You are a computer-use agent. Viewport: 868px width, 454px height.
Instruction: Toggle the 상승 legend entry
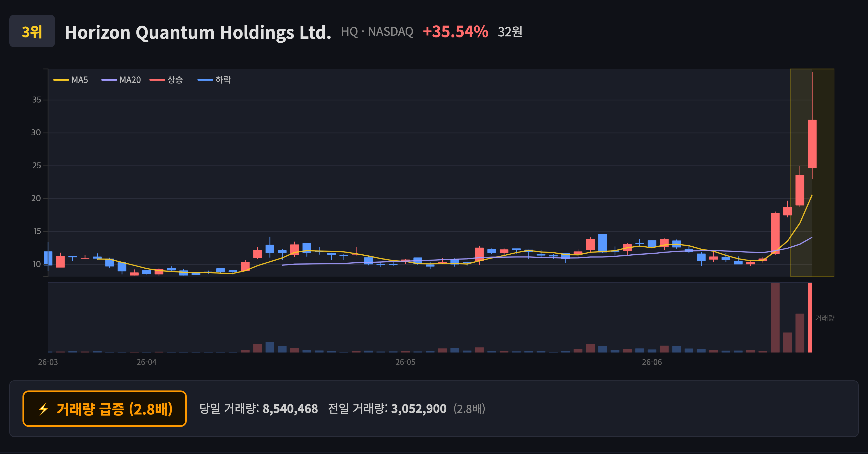pyautogui.click(x=166, y=80)
